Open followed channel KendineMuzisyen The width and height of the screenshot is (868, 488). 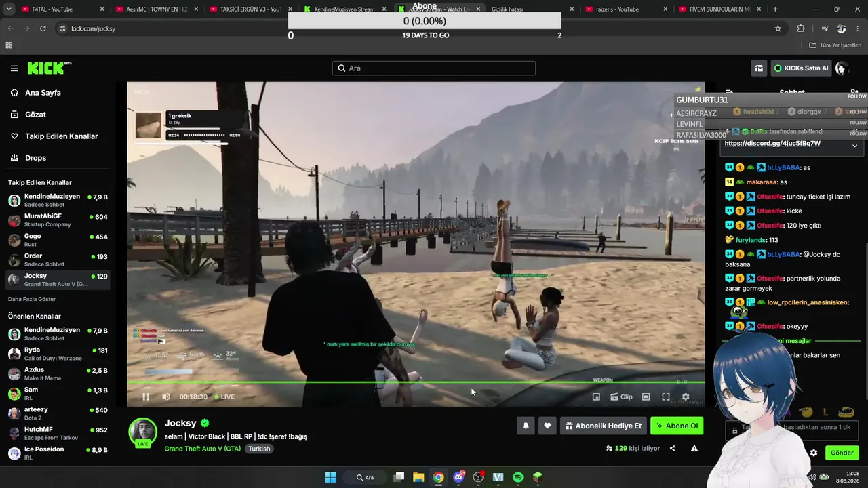(58, 200)
